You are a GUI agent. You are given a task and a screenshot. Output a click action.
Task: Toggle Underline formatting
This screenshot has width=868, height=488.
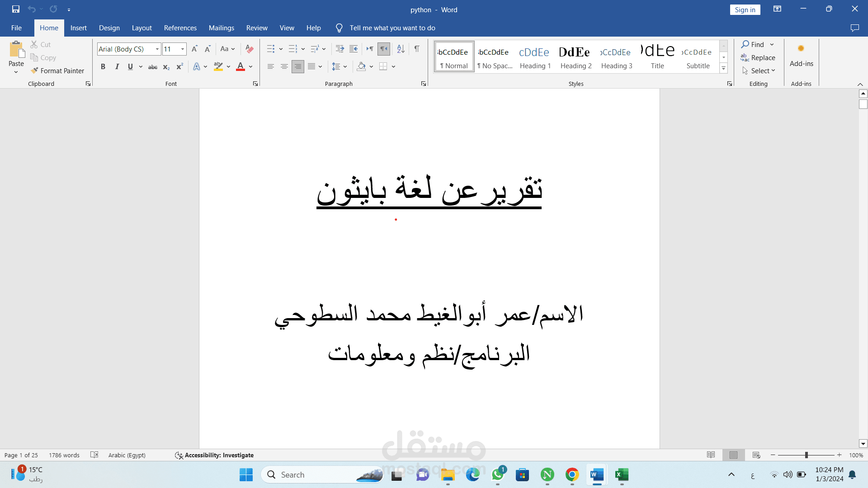click(x=130, y=67)
